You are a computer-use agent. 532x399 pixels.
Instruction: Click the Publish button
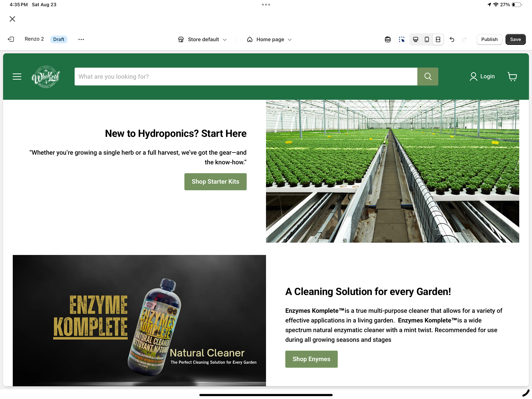coord(489,39)
